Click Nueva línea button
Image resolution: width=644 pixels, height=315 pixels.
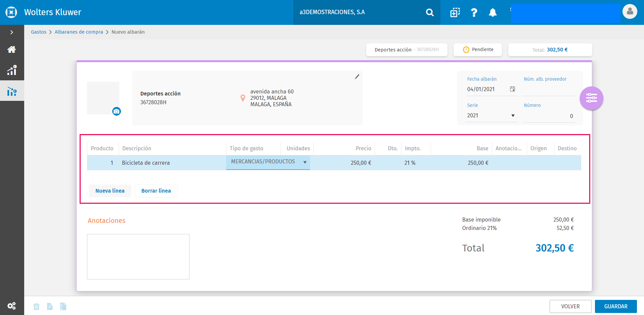point(110,191)
